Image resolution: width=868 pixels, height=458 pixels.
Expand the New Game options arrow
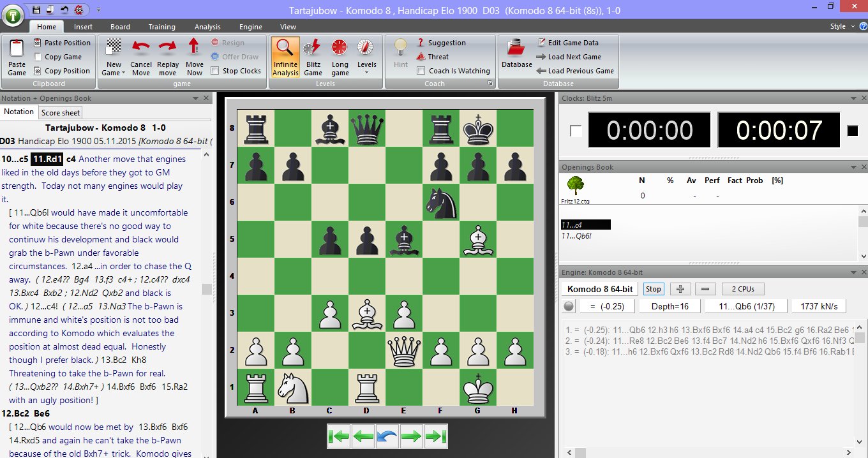point(123,72)
